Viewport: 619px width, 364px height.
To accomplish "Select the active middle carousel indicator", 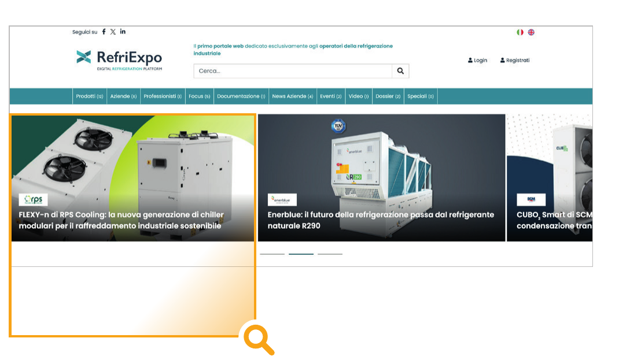I will [x=301, y=254].
